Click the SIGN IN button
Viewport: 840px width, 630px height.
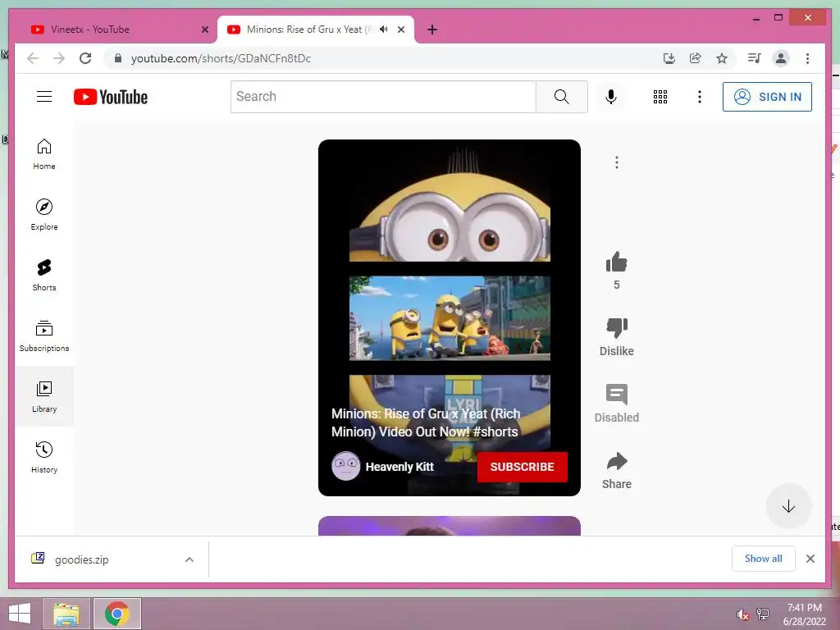click(767, 97)
